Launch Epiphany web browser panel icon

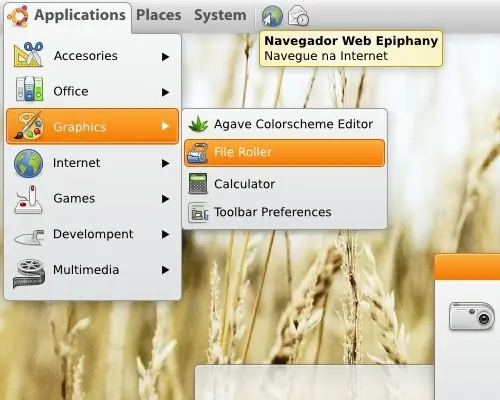tap(272, 16)
